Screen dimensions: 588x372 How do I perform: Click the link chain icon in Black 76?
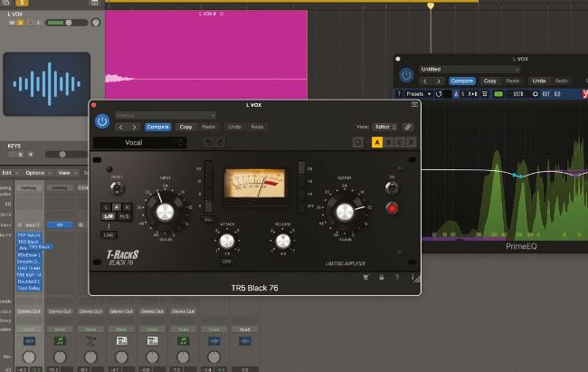pos(409,127)
